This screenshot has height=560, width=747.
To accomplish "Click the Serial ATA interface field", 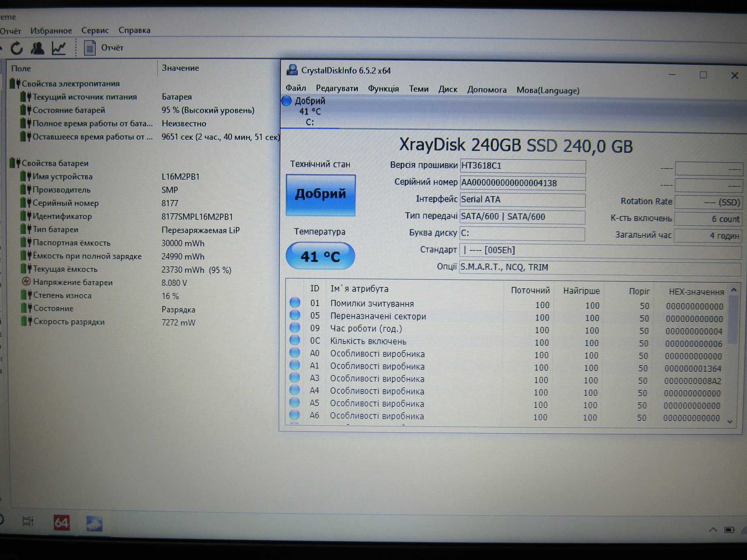I will point(523,199).
